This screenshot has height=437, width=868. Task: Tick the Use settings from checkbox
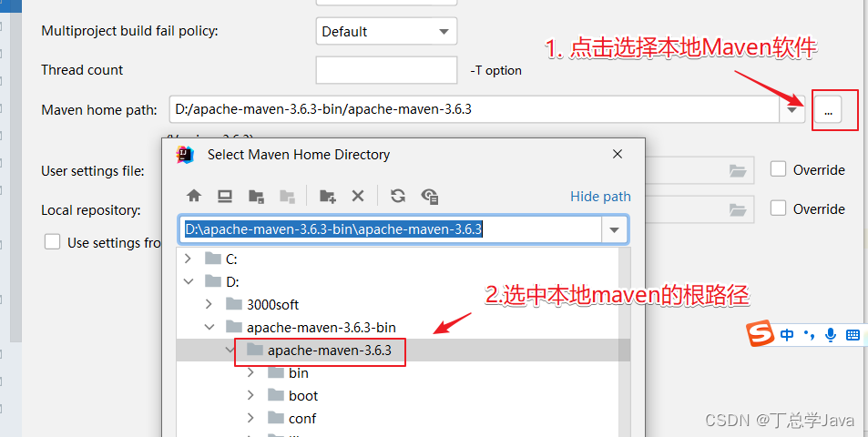pos(52,242)
